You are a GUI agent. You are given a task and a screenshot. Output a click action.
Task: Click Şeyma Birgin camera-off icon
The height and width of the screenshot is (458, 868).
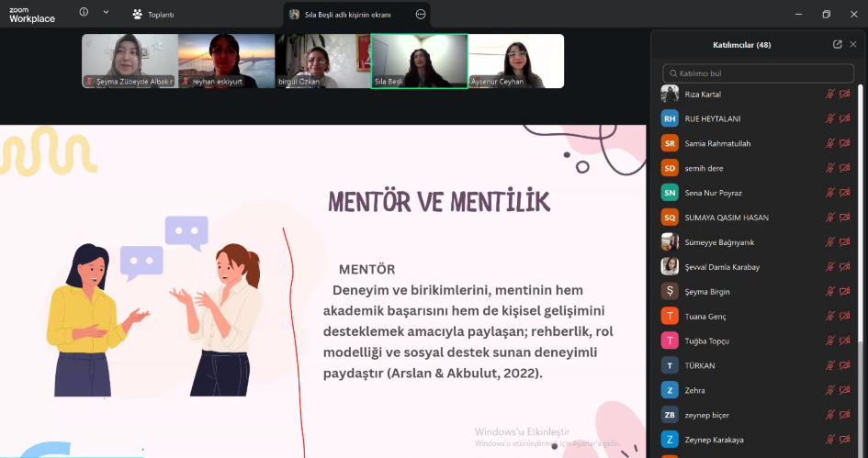pos(845,292)
